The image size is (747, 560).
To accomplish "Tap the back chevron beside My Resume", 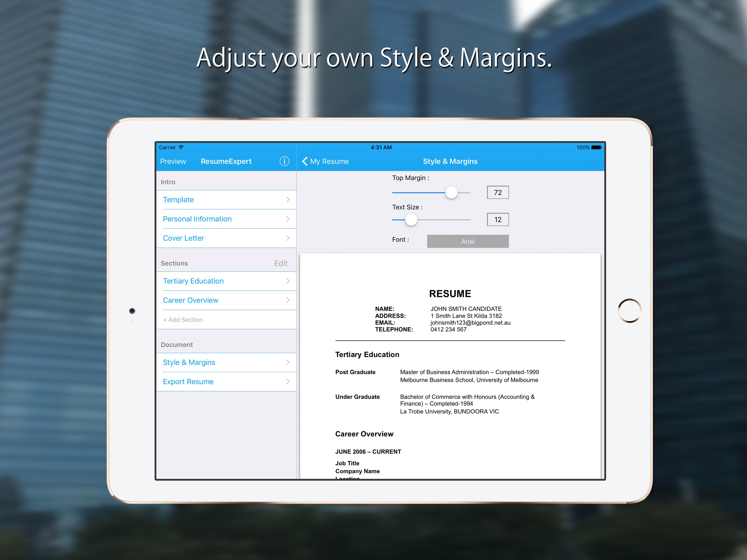I will 305,161.
